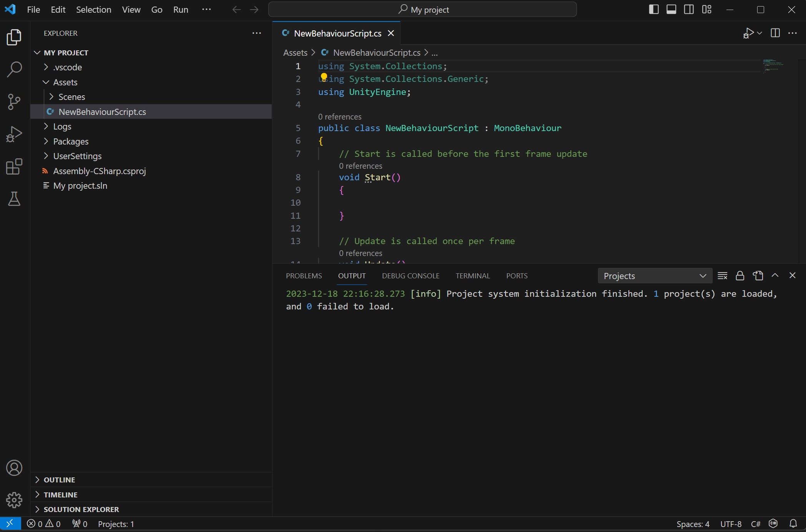Screen dimensions: 806x532
Task: Open notifications via bell icon
Action: [793, 524]
